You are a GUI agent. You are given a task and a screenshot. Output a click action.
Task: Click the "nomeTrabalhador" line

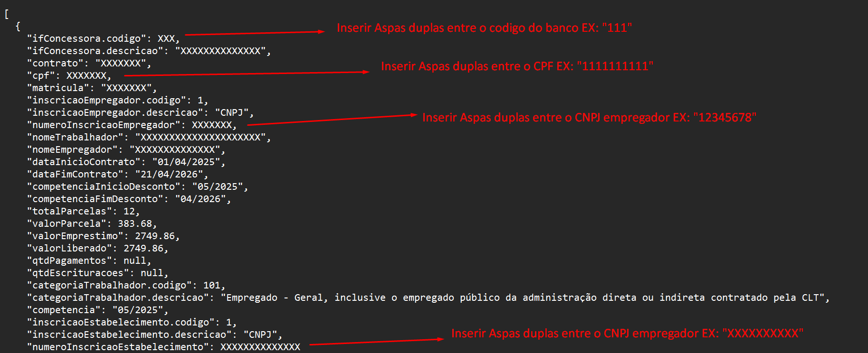[149, 137]
